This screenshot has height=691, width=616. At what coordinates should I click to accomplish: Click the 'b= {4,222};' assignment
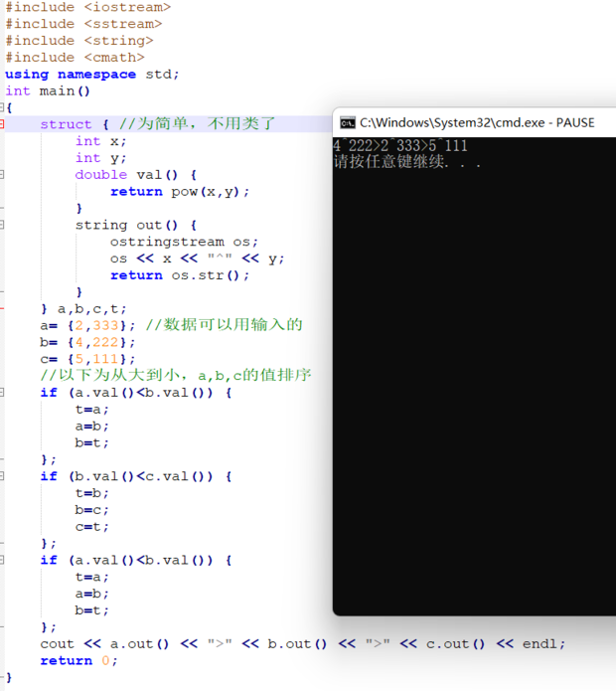point(87,342)
